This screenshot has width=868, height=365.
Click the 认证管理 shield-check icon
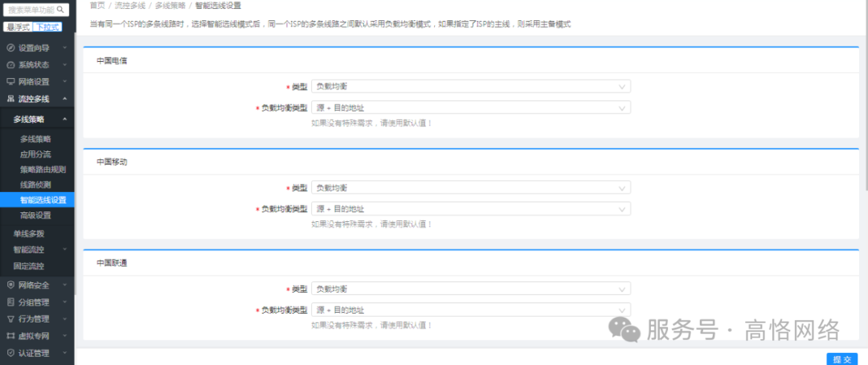[10, 353]
